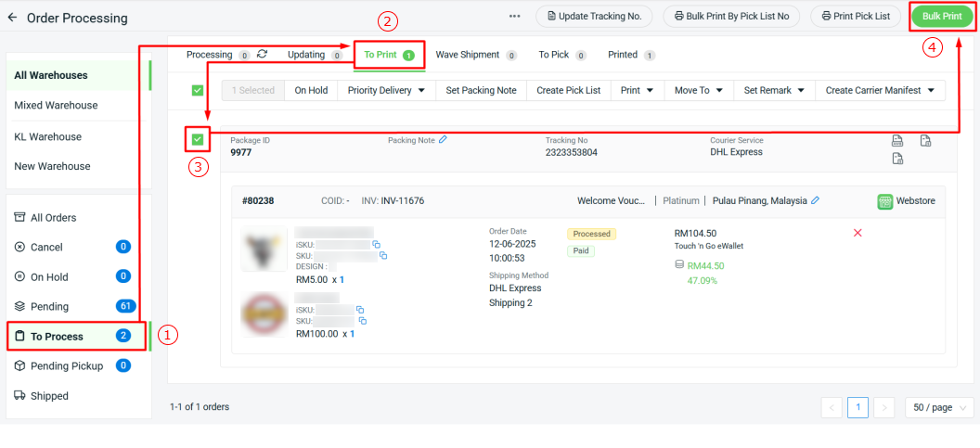Go back using the arrow beside Order Processing
The image size is (980, 448).
pos(12,18)
